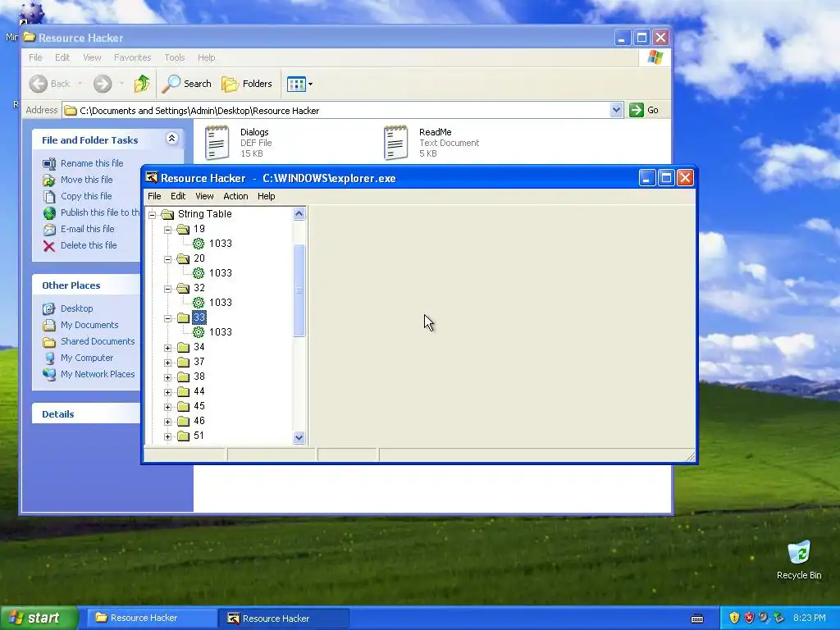Click the ReadMe text document icon
840x630 pixels.
pyautogui.click(x=396, y=143)
